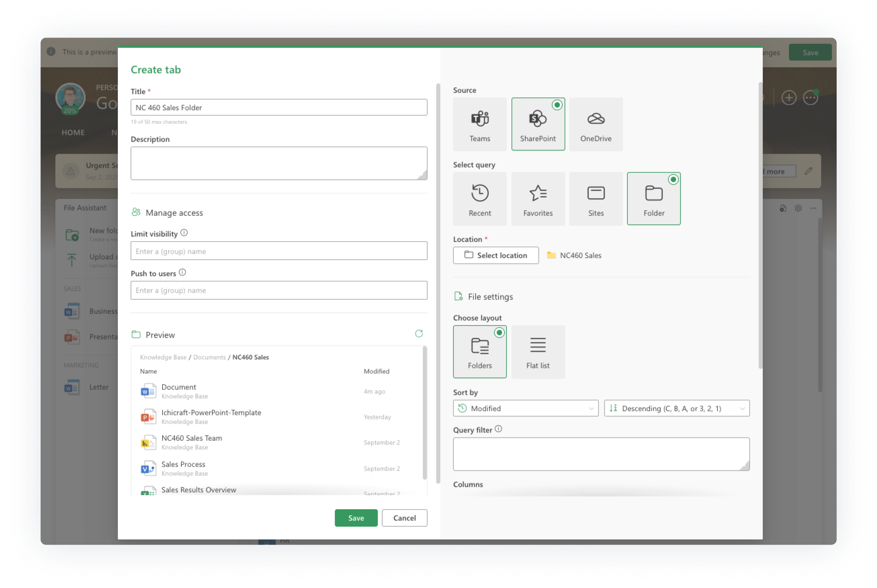Select the SharePoint source radio tile
Viewport: 877px width, 588px height.
537,124
